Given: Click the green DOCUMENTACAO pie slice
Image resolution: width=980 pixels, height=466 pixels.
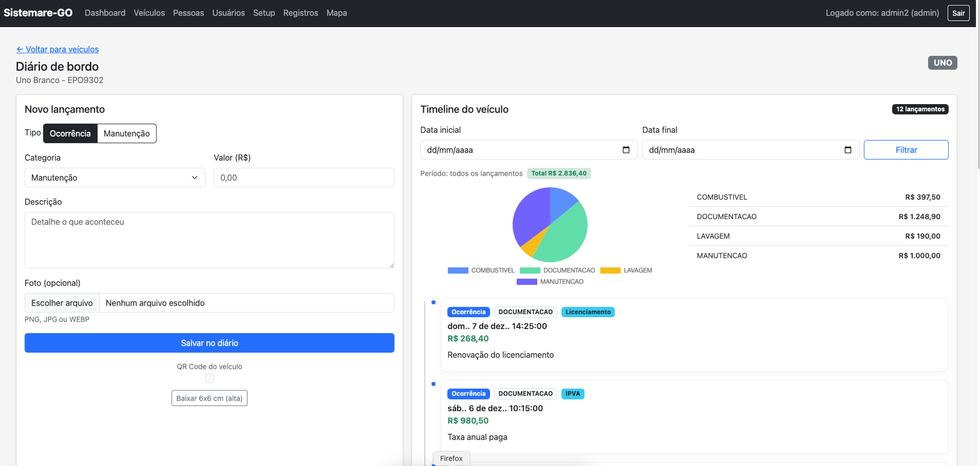Looking at the screenshot, I should pyautogui.click(x=562, y=236).
